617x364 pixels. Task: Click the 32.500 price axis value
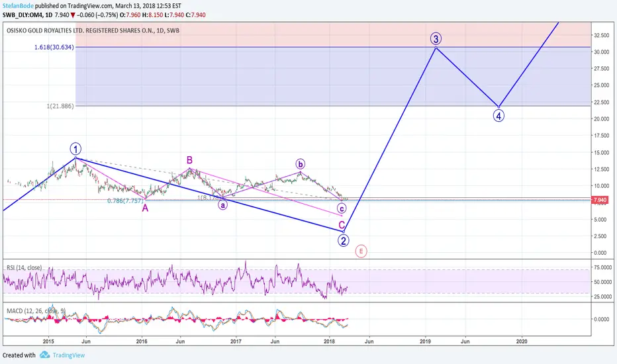click(601, 36)
